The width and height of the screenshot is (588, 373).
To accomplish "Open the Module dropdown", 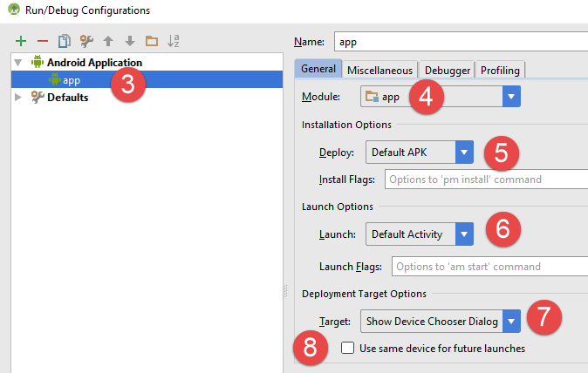I will pos(511,97).
